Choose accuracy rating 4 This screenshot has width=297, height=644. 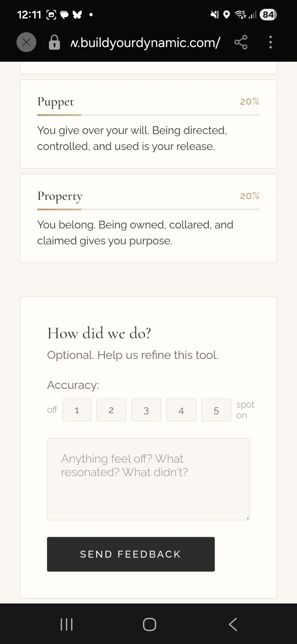point(181,410)
